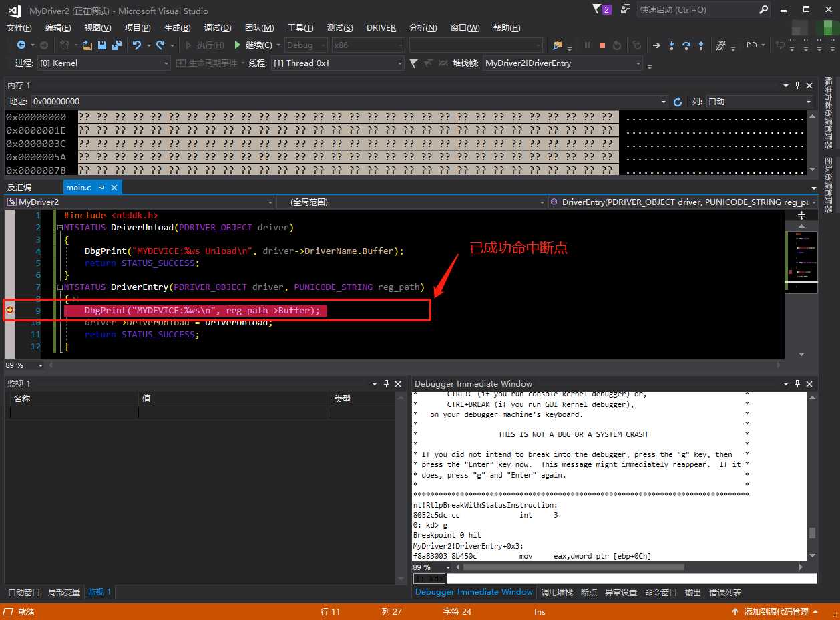Click the Show Next Statement arrow icon
Image resolution: width=840 pixels, height=620 pixels.
[656, 45]
